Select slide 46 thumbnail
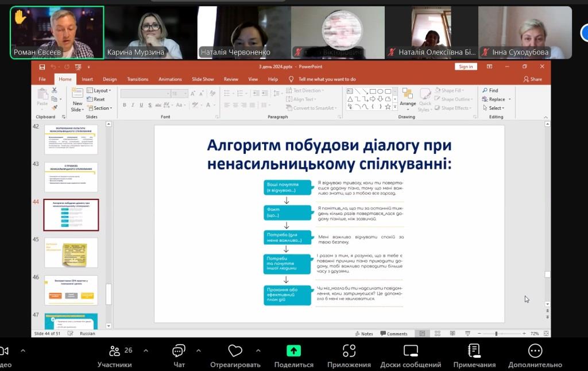This screenshot has width=588, height=371. tap(71, 291)
